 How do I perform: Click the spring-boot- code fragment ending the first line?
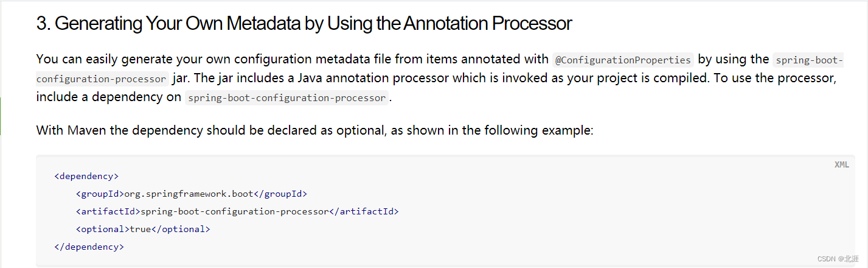(x=808, y=60)
